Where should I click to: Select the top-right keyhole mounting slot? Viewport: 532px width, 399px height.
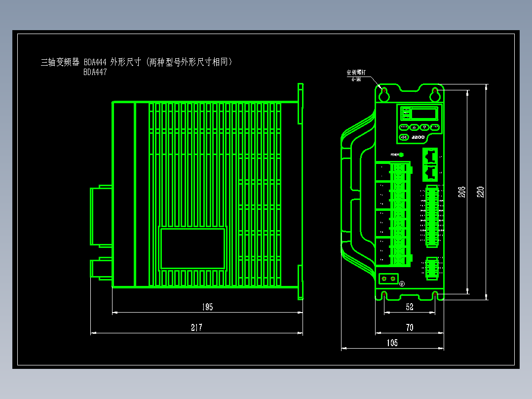[x=435, y=95]
